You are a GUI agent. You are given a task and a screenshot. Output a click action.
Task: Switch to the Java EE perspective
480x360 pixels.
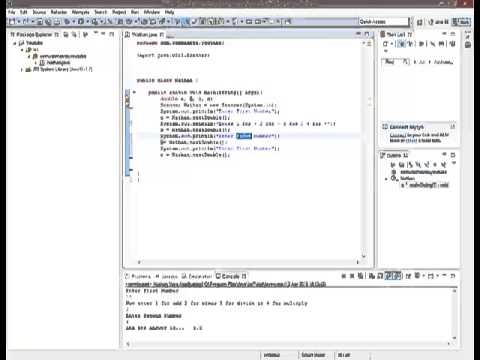coord(438,22)
